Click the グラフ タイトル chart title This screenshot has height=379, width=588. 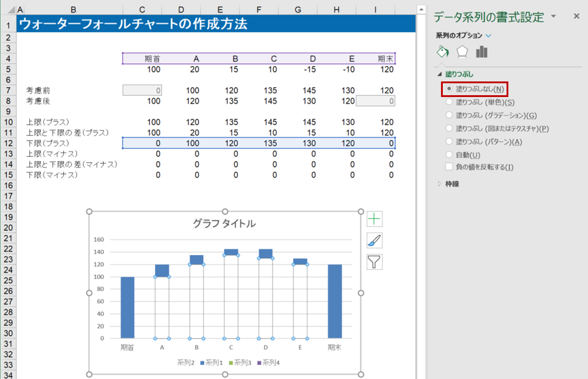click(224, 223)
